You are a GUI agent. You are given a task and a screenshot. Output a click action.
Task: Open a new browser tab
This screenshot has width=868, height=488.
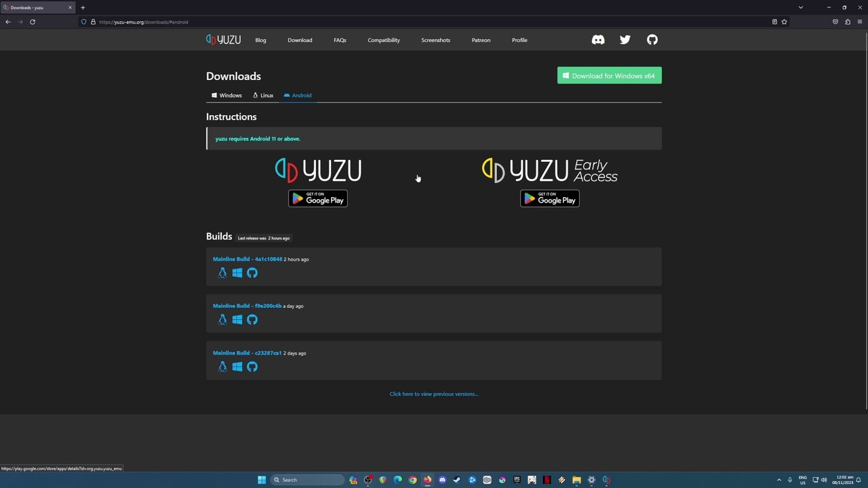(83, 7)
